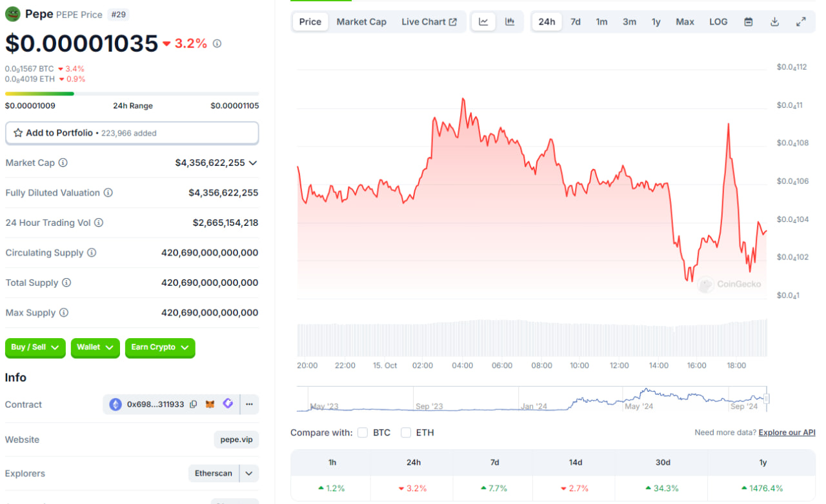Image resolution: width=826 pixels, height=504 pixels.
Task: Click the 0.0₉1567 BTC price text
Action: click(x=30, y=69)
